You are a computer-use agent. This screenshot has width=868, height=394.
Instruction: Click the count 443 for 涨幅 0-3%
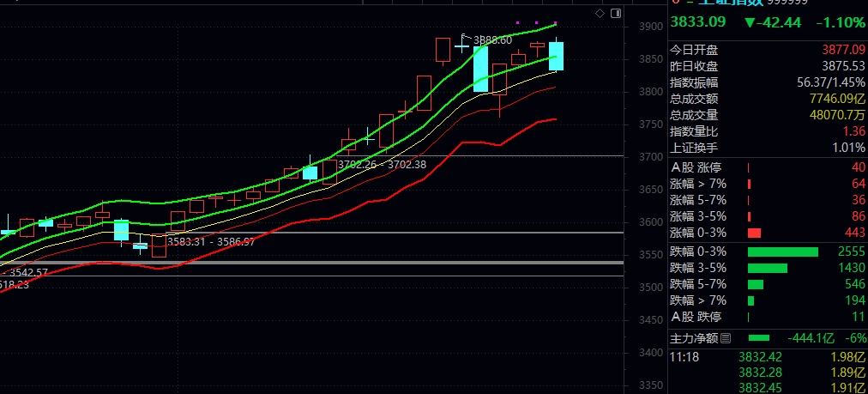855,233
